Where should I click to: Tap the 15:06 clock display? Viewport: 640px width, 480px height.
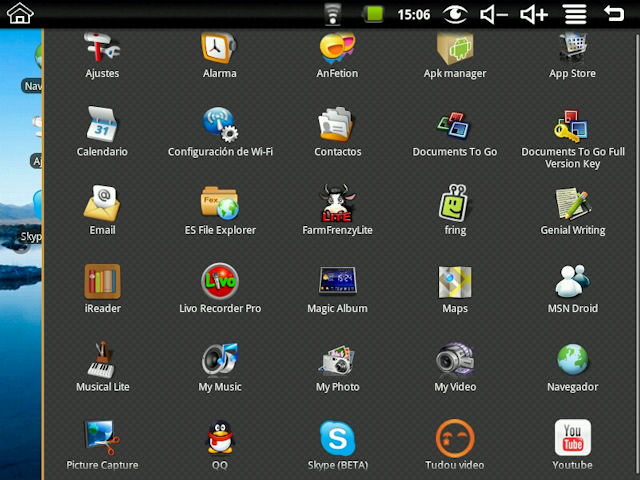[414, 15]
